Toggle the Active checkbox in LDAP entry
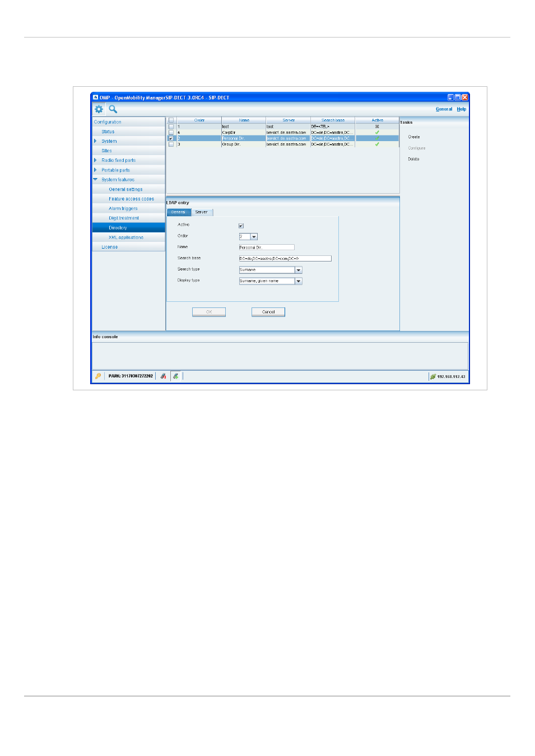 pyautogui.click(x=241, y=226)
